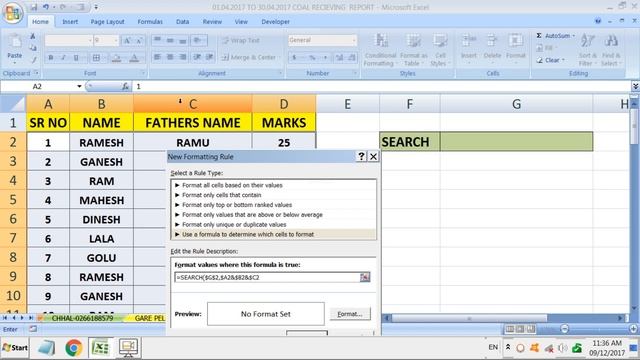Select the CHHAL-0266188579 sheet tab
This screenshot has height=360, width=640.
click(82, 318)
